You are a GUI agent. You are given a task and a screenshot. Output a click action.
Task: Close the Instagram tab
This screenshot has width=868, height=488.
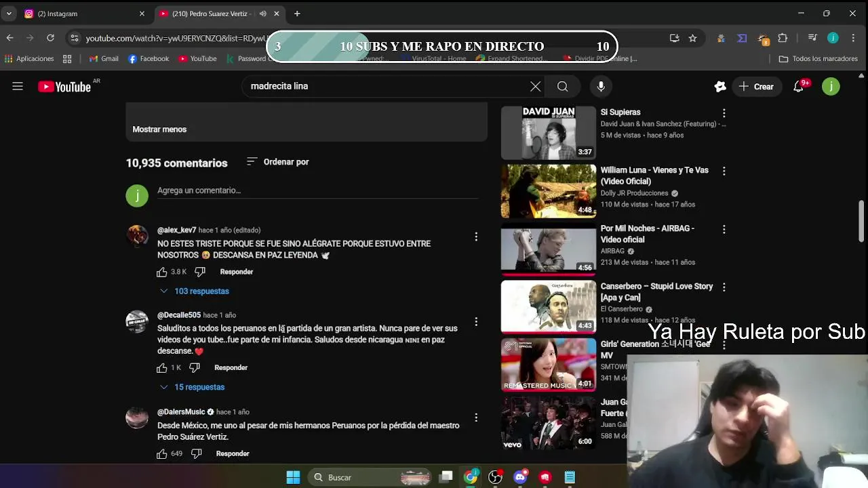tap(142, 14)
